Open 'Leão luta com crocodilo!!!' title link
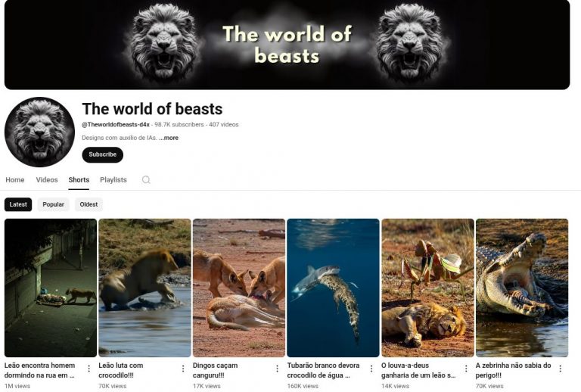 [121, 370]
